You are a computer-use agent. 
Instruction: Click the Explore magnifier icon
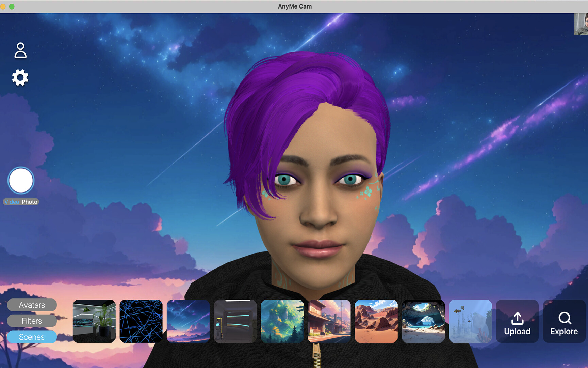[564, 319]
